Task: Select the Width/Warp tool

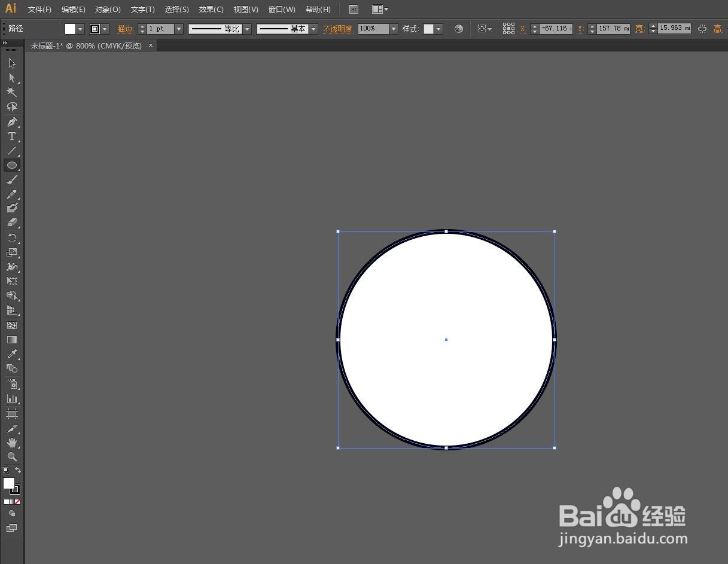Action: [12, 267]
